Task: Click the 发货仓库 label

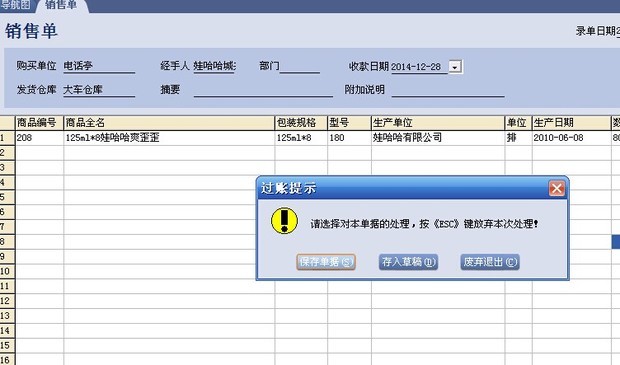Action: (36, 90)
